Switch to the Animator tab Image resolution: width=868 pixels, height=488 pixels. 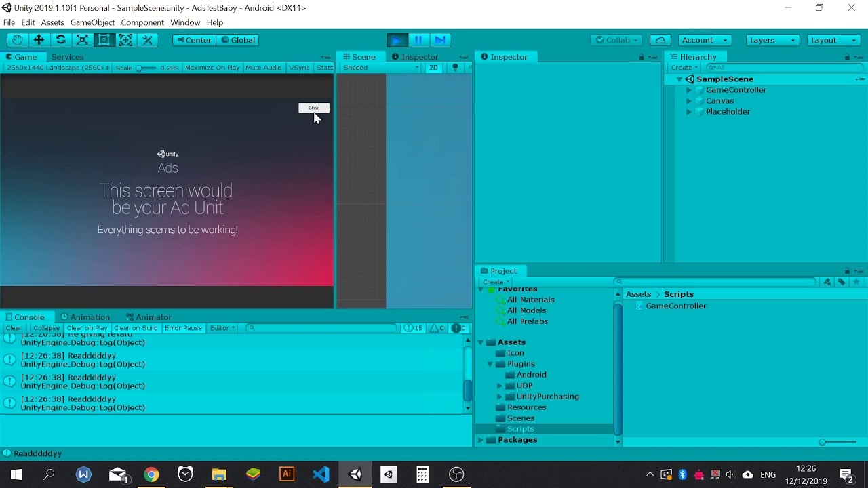(149, 317)
